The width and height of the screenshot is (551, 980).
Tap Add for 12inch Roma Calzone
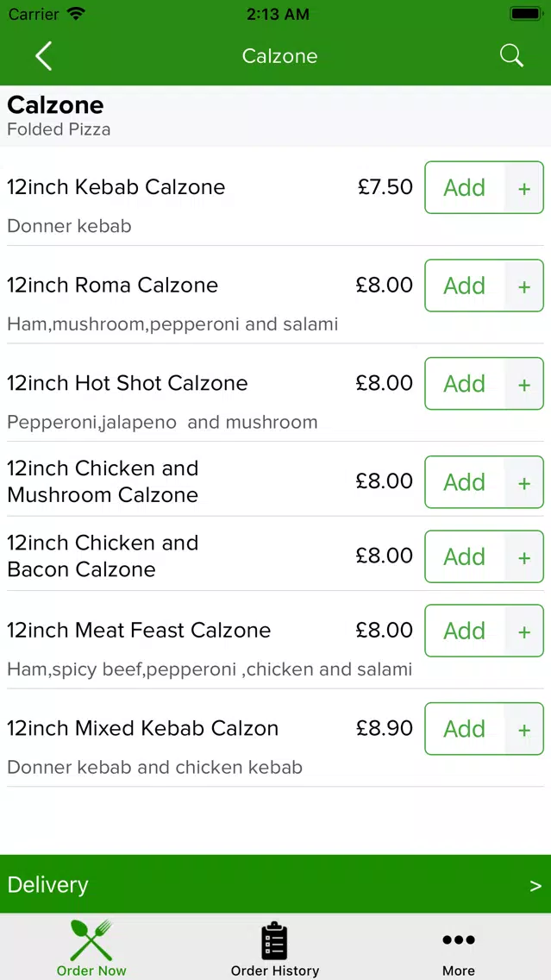pyautogui.click(x=464, y=286)
